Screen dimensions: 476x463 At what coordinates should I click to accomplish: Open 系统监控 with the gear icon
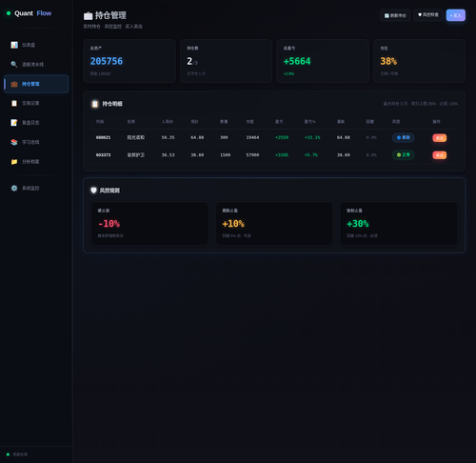36,188
